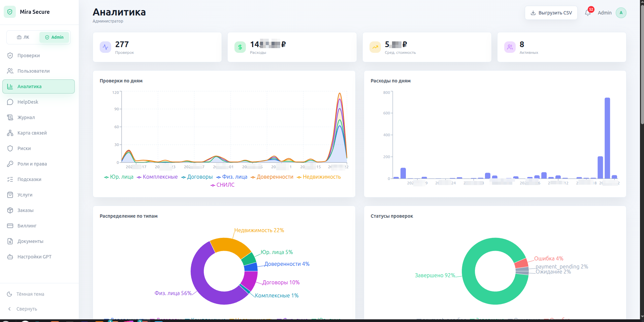Screen dimensions: 644x322
Task: Click the label Комплексные 1%
Action: (277, 296)
